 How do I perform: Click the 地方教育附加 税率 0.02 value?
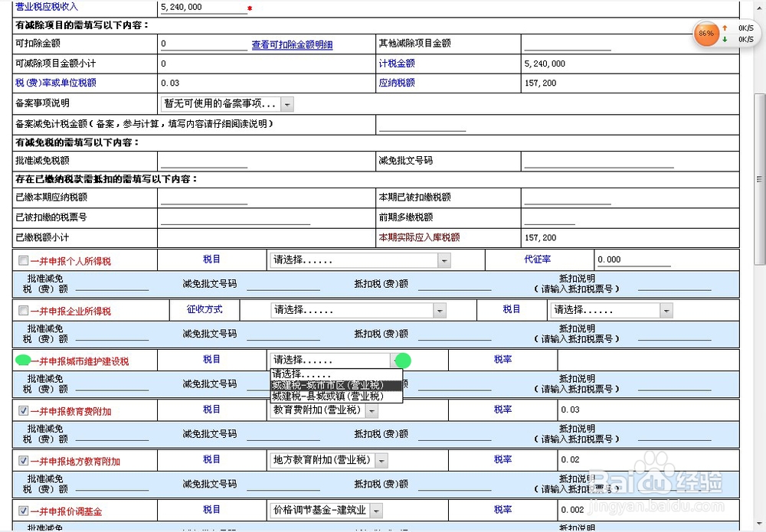click(x=570, y=460)
